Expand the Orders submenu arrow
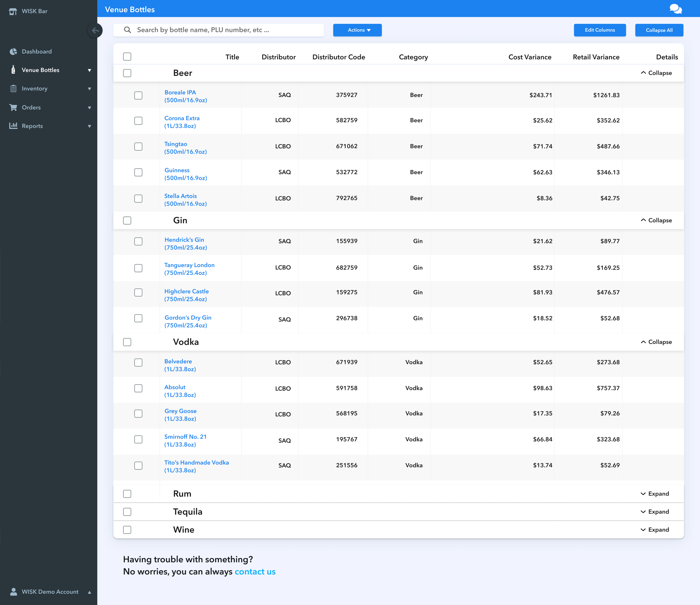The width and height of the screenshot is (700, 605). coord(90,108)
